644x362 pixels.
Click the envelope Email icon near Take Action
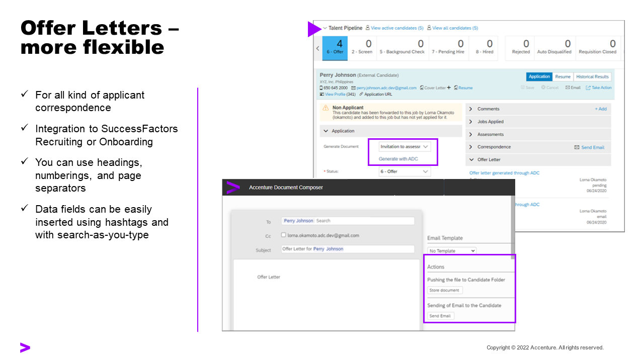click(568, 87)
